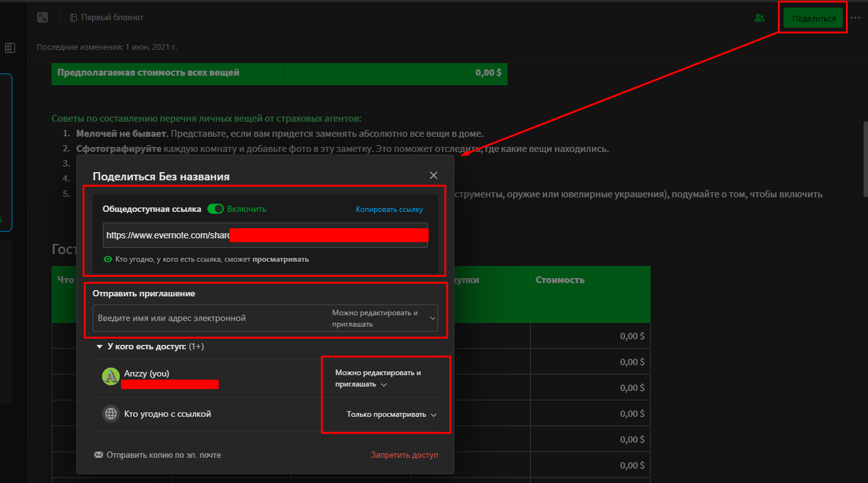Image resolution: width=868 pixels, height=483 pixels.
Task: Click the expand note icon with diagonal arrows
Action: tap(42, 17)
